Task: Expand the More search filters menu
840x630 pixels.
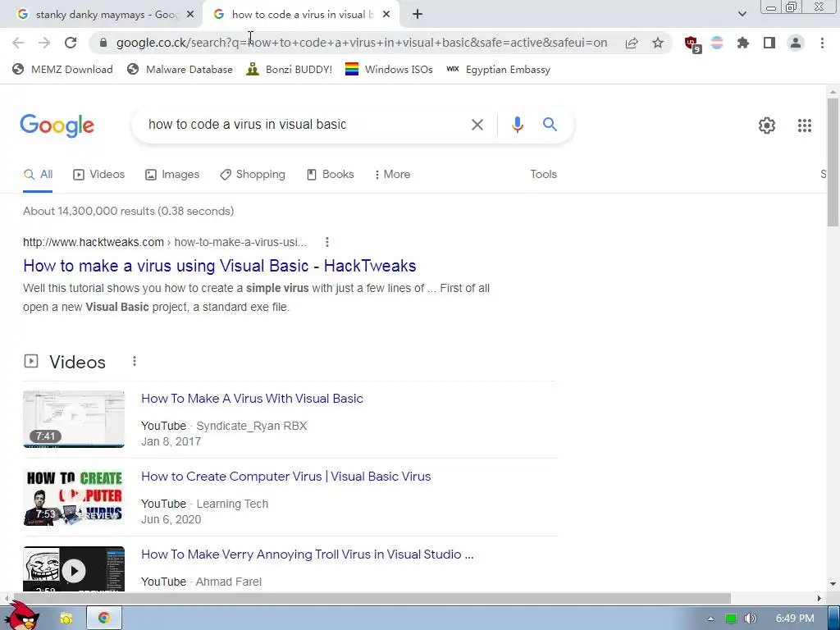Action: tap(393, 175)
